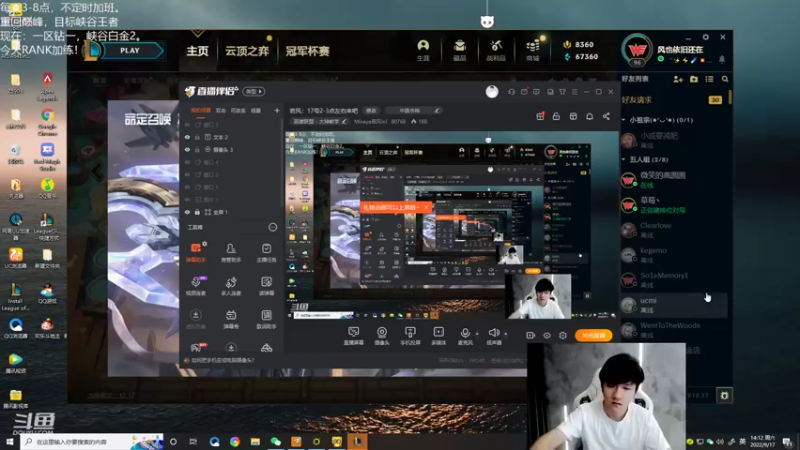The height and width of the screenshot is (450, 800).
Task: Open the 读弹幕 tool
Action: [266, 286]
